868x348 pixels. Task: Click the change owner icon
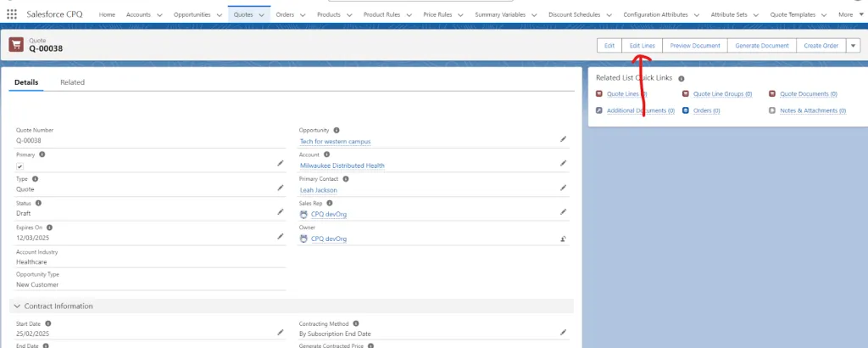563,239
